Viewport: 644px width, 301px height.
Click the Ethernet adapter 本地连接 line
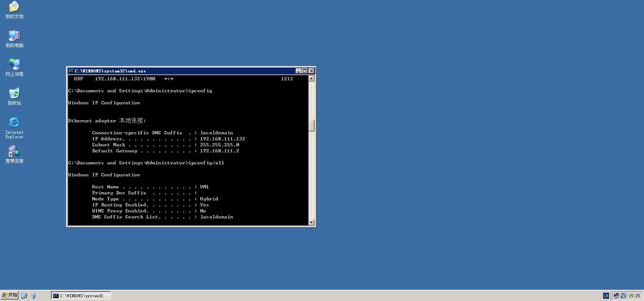coord(107,121)
